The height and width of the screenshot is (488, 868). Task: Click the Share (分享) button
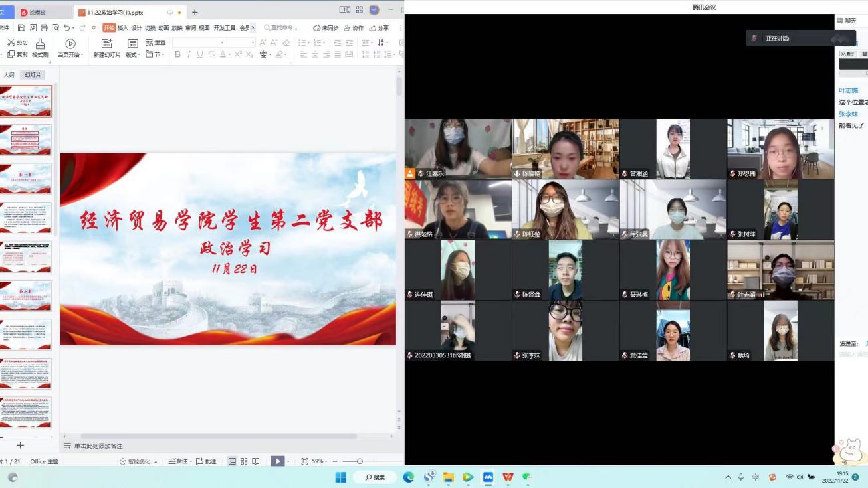click(380, 28)
